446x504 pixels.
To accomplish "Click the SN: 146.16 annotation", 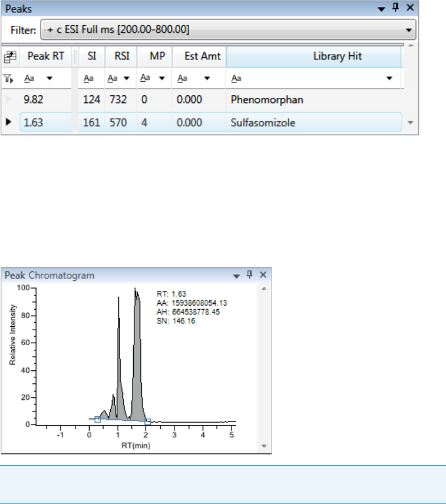I will point(176,321).
